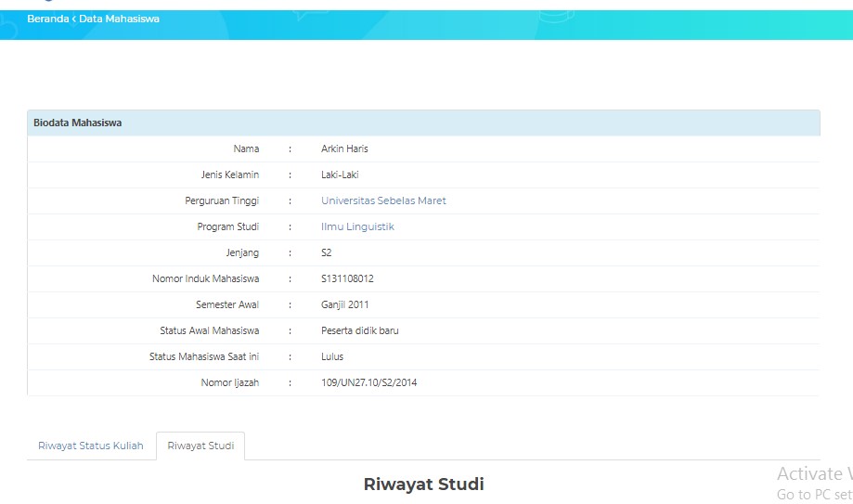Click the Status Awal Mahasiswa label
The height and width of the screenshot is (504, 853).
(210, 330)
